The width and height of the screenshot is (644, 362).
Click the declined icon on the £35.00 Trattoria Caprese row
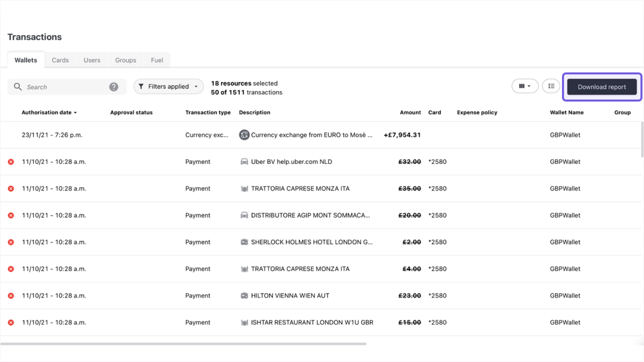point(11,189)
